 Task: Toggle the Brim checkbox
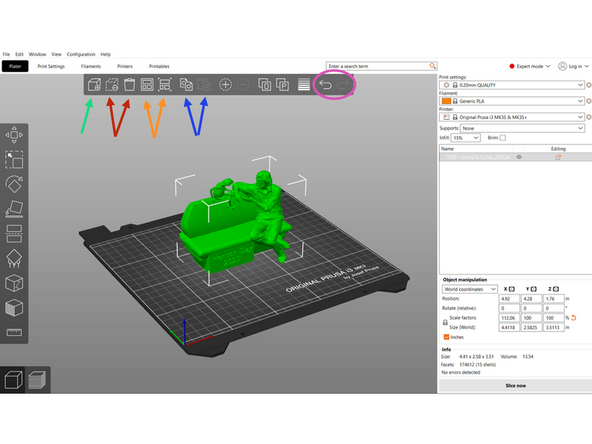[x=503, y=138]
